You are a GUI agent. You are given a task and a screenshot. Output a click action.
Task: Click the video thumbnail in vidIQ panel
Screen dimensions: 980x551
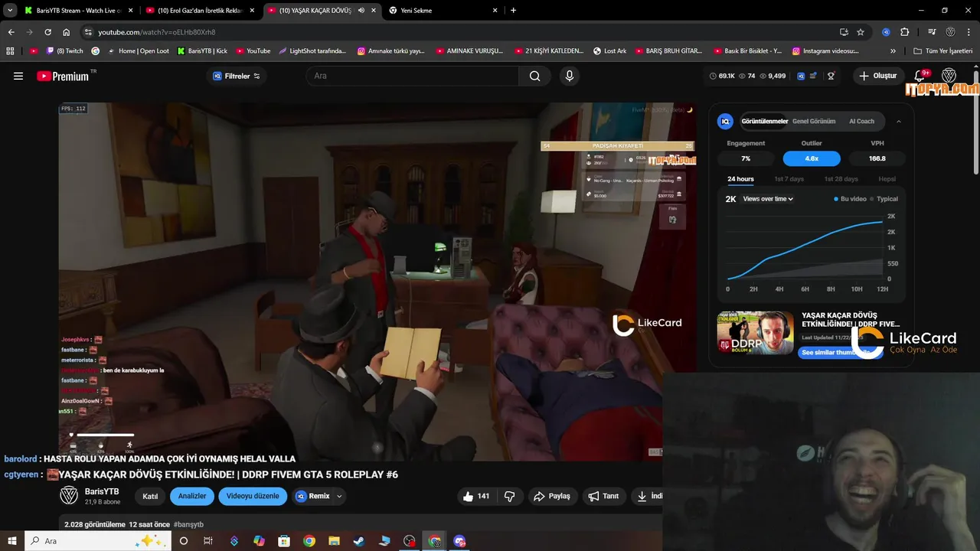(x=755, y=333)
